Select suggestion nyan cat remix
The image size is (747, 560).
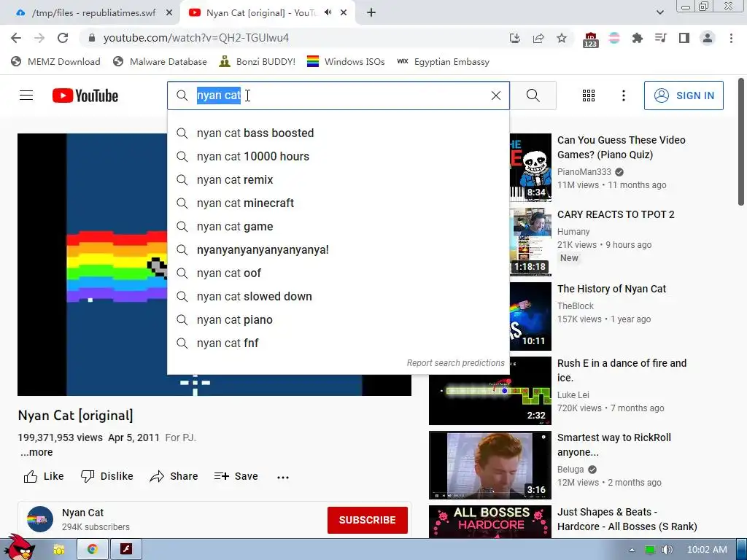(x=338, y=179)
